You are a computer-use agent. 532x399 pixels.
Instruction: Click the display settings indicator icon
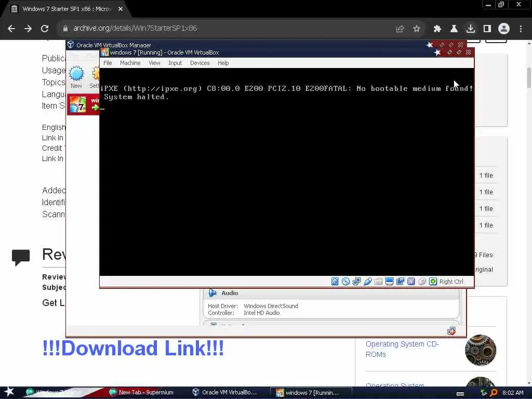pos(390,282)
